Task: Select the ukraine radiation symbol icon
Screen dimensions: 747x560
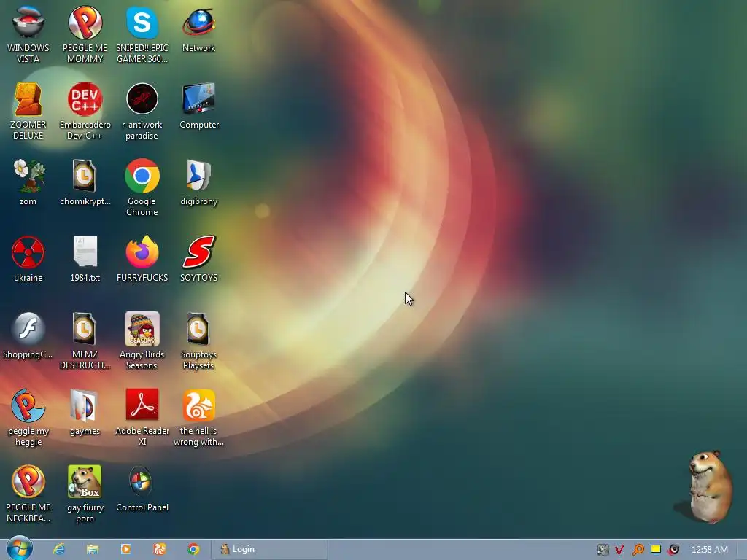Action: click(x=28, y=259)
